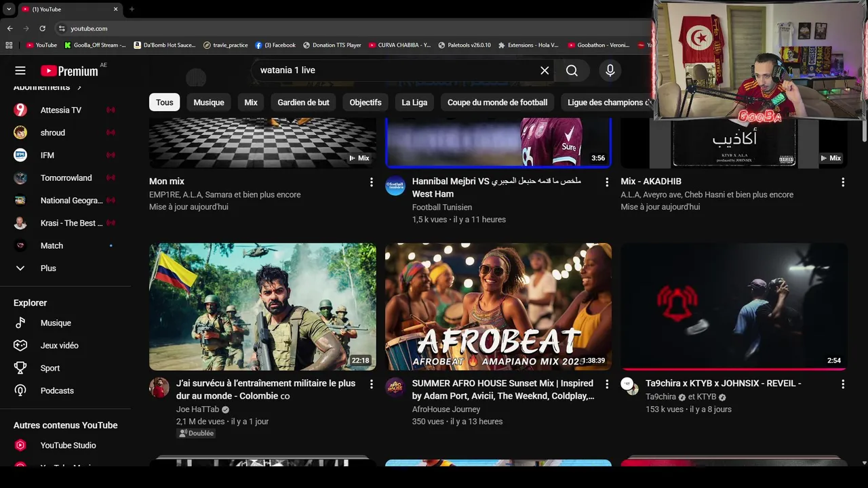Open a new browser tab
Image resolution: width=868 pixels, height=488 pixels.
tap(132, 9)
